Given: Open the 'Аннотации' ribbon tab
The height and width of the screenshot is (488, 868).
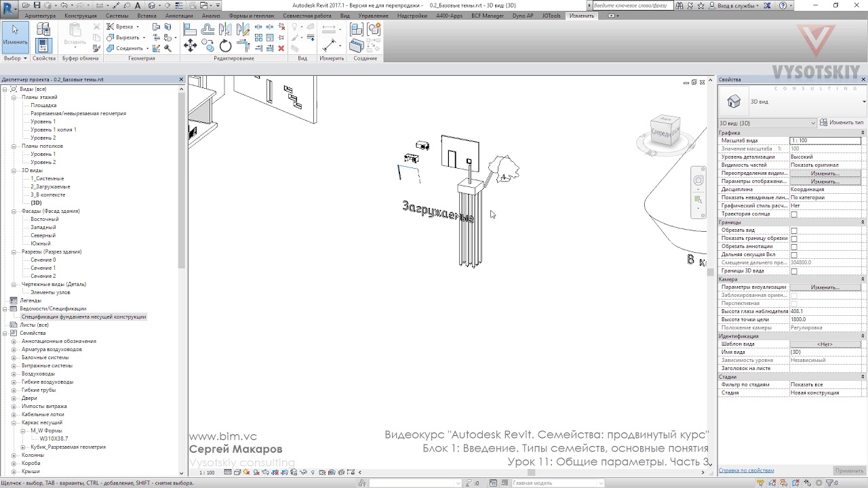Looking at the screenshot, I should (x=179, y=16).
